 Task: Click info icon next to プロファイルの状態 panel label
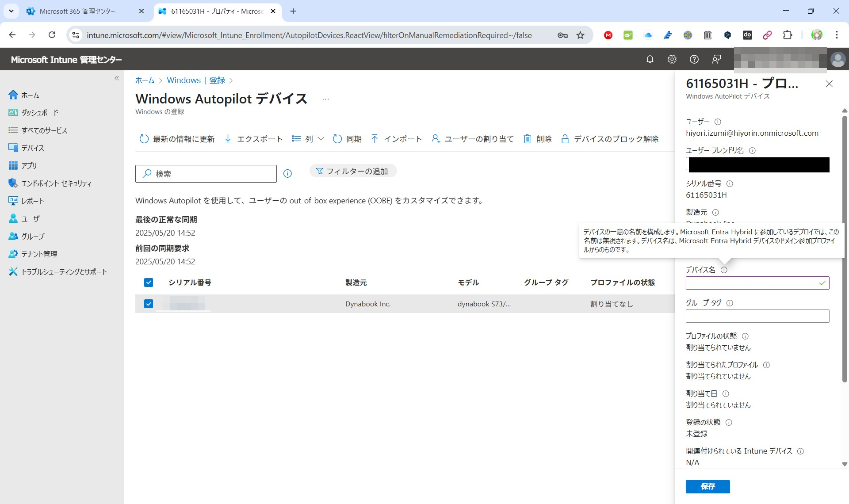pos(745,336)
